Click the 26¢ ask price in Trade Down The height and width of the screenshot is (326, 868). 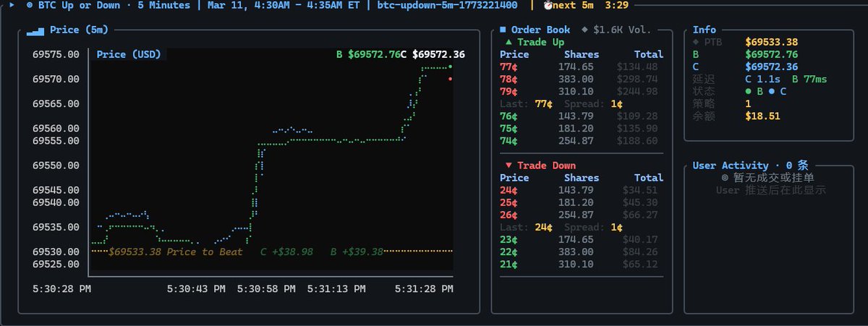coord(509,215)
